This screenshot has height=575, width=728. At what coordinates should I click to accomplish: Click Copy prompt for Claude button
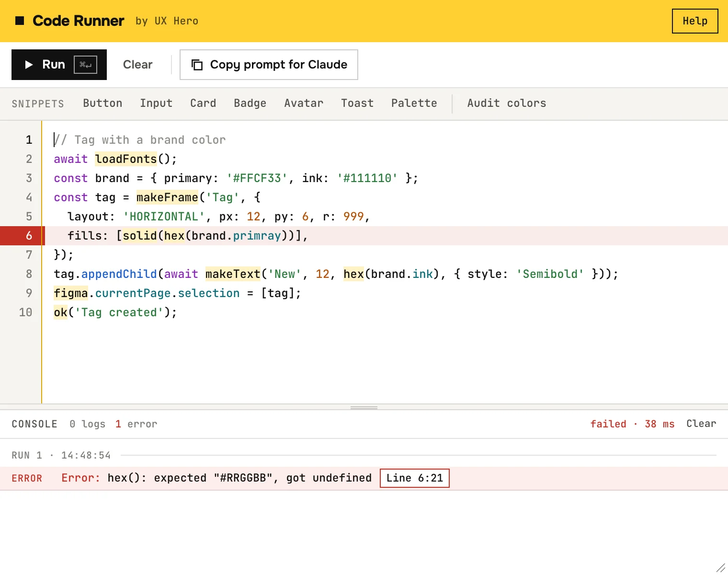(269, 65)
